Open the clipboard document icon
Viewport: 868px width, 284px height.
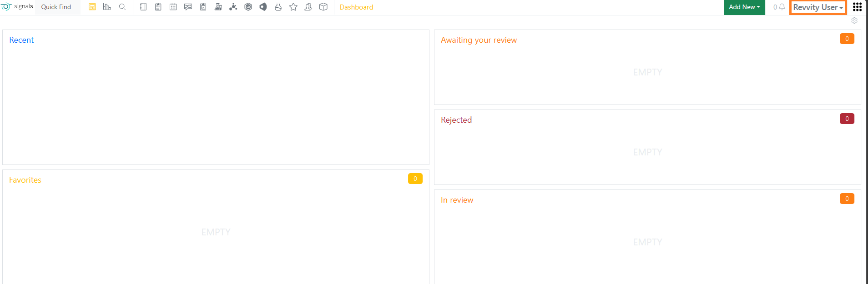click(158, 7)
